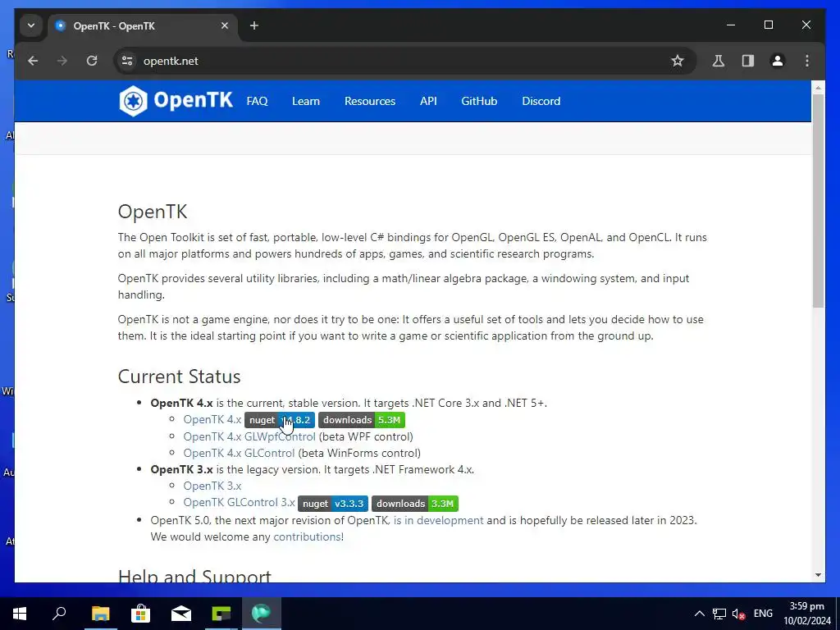Screen dimensions: 840x630
Task: Follow the OpenTK 4.x link
Action: point(212,419)
